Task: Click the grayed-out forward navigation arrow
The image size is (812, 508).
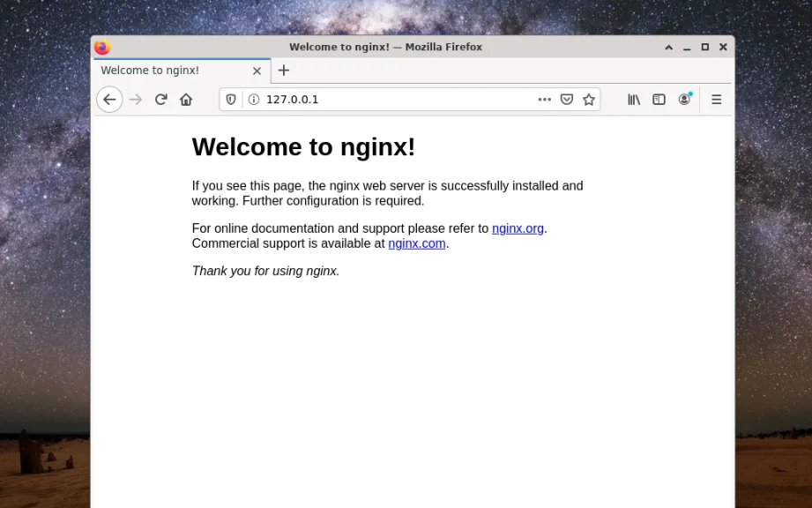Action: point(136,99)
